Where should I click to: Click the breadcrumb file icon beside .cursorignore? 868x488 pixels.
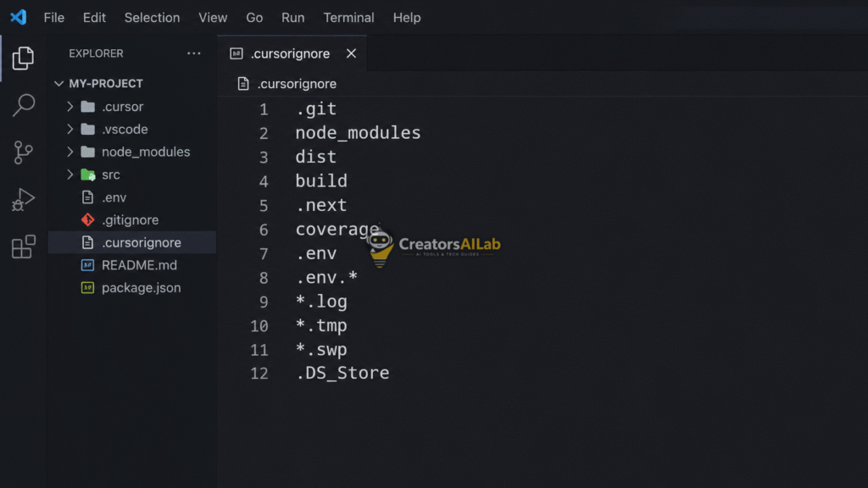tap(243, 84)
